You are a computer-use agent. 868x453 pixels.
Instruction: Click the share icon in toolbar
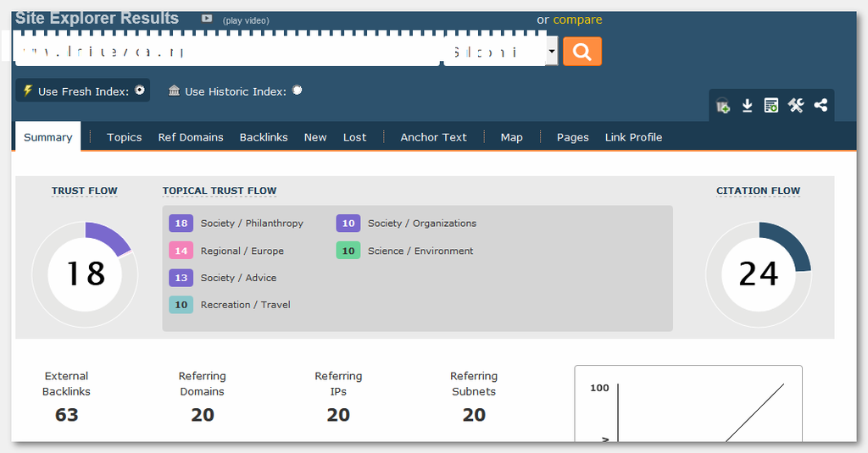821,106
